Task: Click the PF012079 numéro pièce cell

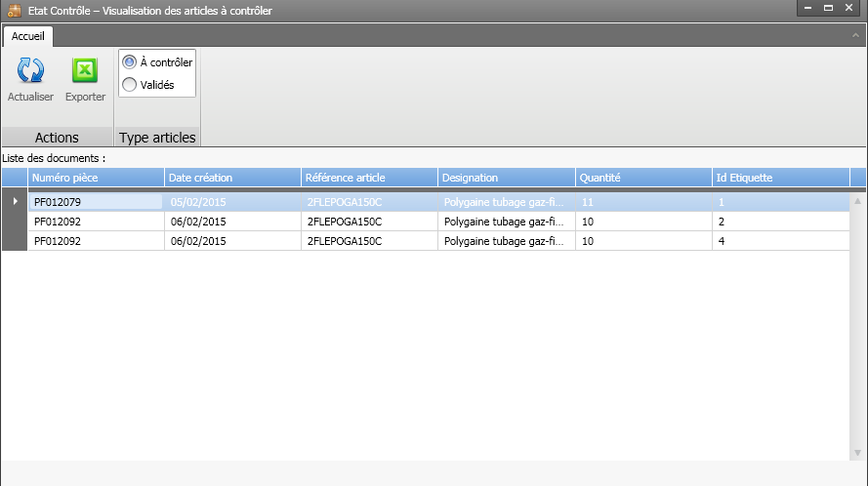Action: click(x=95, y=202)
